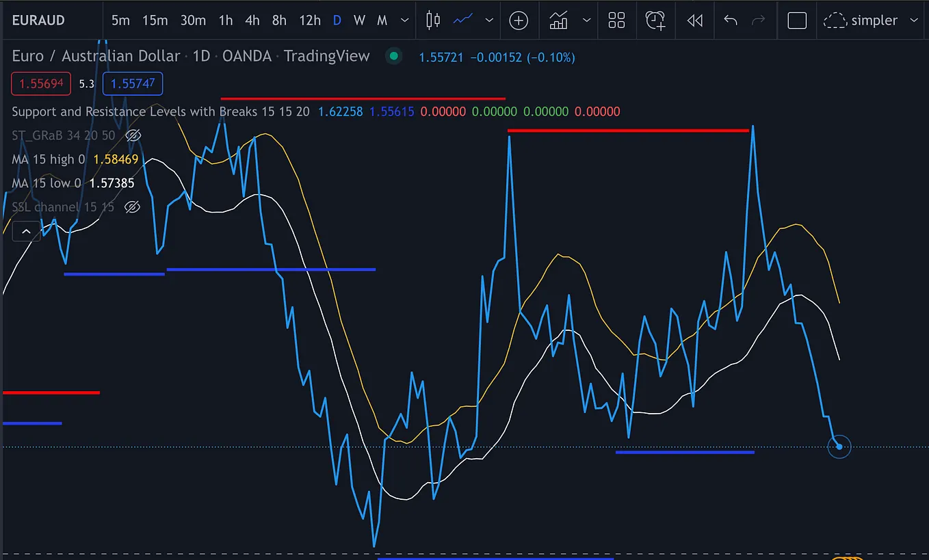The width and height of the screenshot is (929, 560).
Task: Open the simpler layout name
Action: [x=874, y=21]
